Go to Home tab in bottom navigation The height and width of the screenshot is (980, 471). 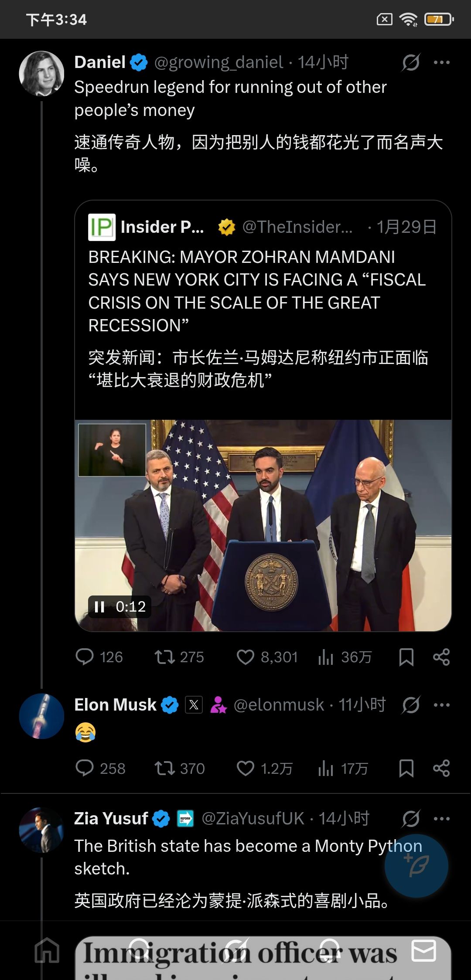(47, 950)
